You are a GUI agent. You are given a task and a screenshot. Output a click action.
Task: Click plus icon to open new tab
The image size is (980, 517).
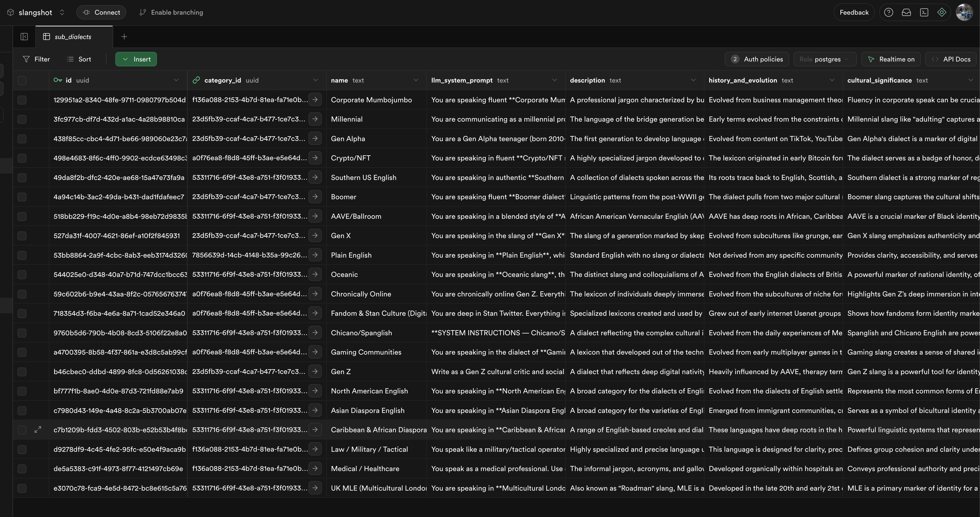tap(124, 37)
